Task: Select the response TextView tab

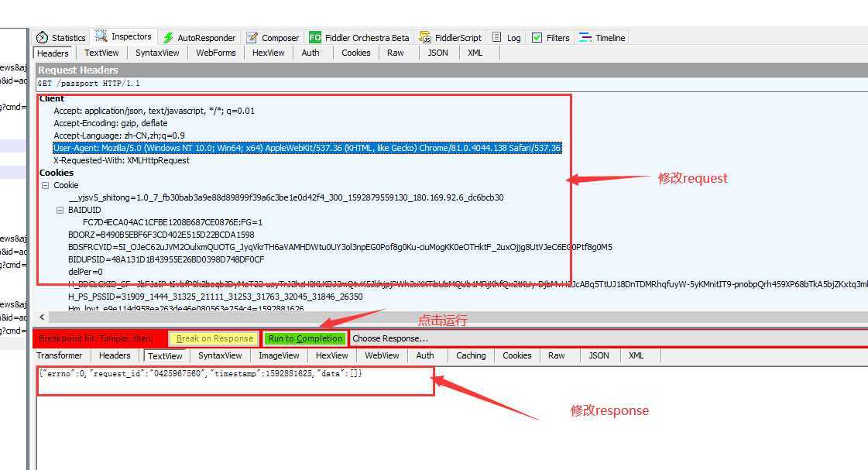Action: tap(165, 356)
